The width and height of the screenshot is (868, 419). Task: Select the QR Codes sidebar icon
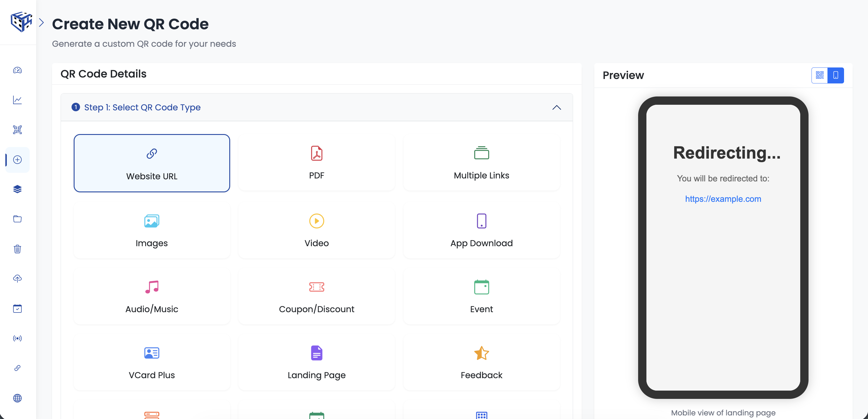point(17,130)
